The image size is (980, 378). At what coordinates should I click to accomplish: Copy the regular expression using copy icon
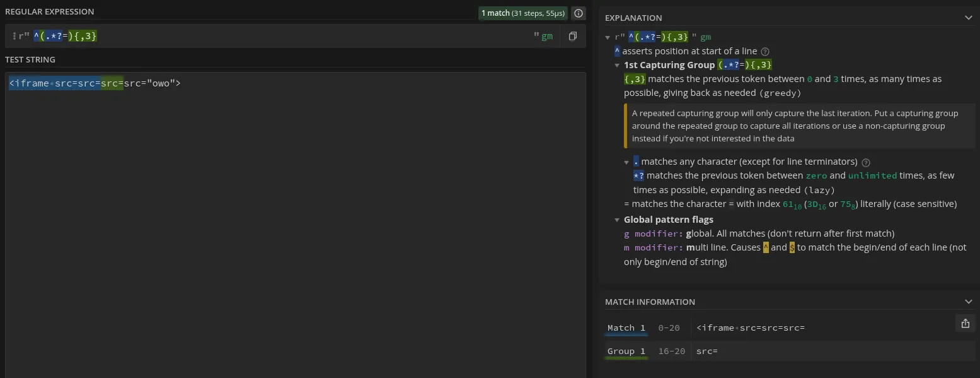pyautogui.click(x=573, y=36)
